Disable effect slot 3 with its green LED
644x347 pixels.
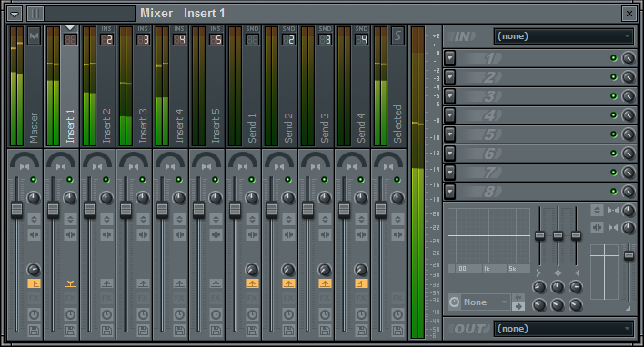[x=614, y=96]
